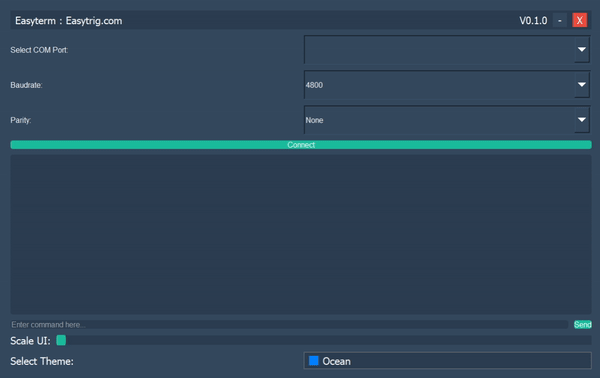
Task: Click the green Connect button
Action: point(301,145)
